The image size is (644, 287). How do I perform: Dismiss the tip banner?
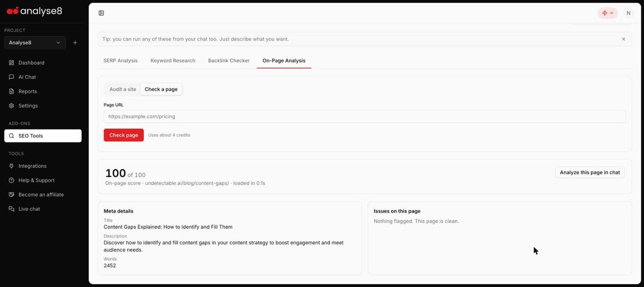[x=623, y=39]
